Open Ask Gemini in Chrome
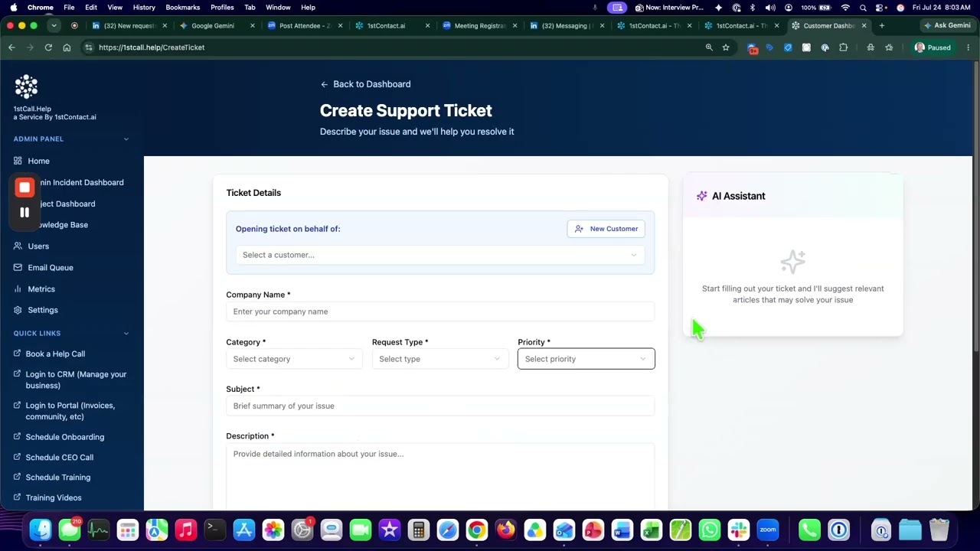Screen dimensions: 980x551 (947, 25)
